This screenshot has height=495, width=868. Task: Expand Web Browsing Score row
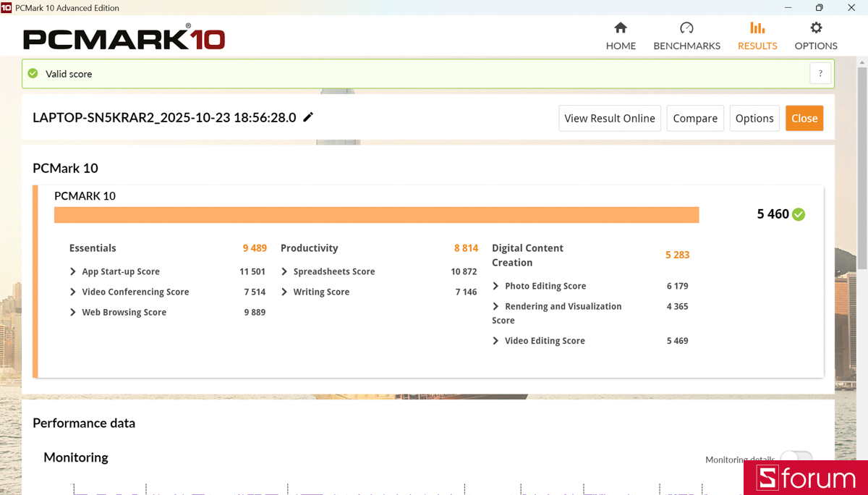pyautogui.click(x=73, y=312)
